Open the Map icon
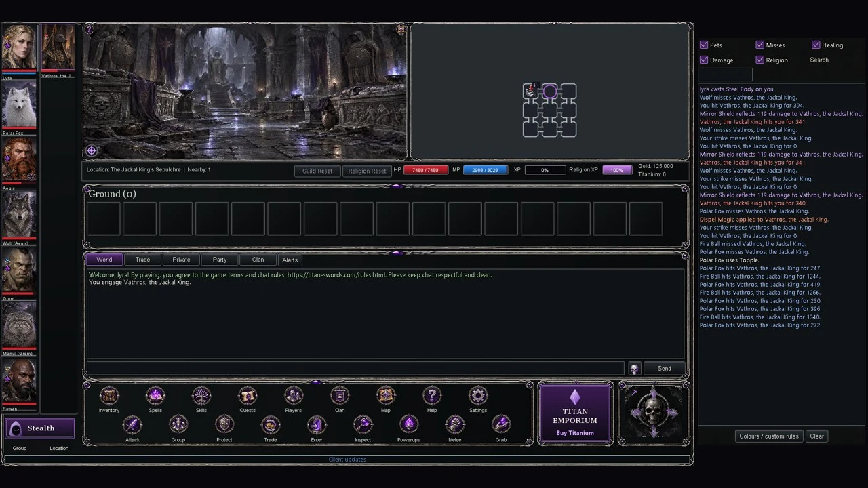The image size is (868, 488). (386, 396)
